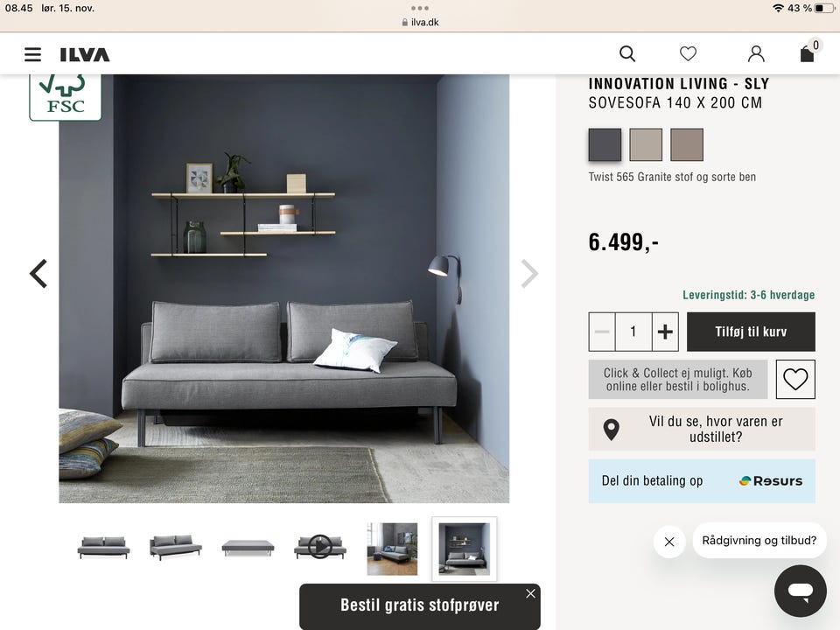
Task: Show next product image arrow
Action: point(529,274)
